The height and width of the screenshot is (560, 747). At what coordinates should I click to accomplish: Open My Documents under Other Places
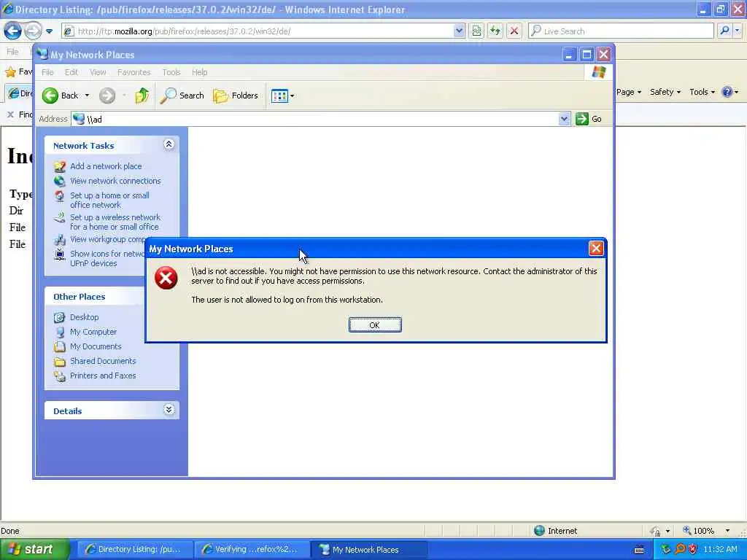[96, 346]
